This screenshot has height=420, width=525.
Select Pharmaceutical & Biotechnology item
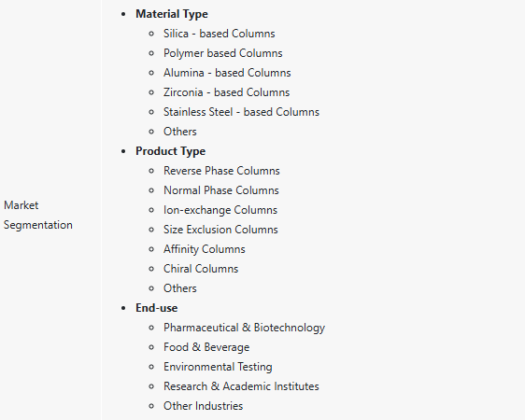(x=244, y=328)
